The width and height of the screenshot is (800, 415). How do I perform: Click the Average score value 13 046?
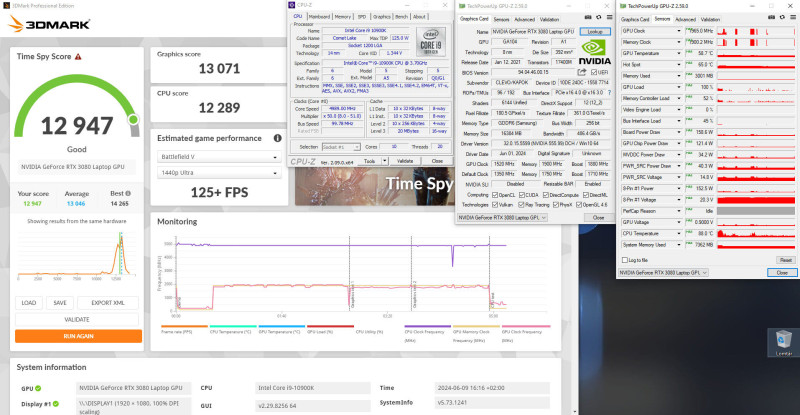point(77,203)
